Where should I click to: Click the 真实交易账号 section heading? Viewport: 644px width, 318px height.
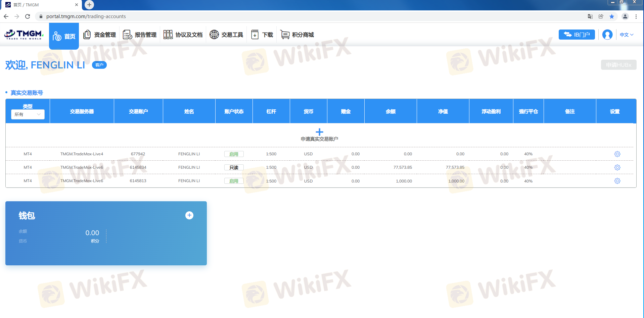[27, 93]
